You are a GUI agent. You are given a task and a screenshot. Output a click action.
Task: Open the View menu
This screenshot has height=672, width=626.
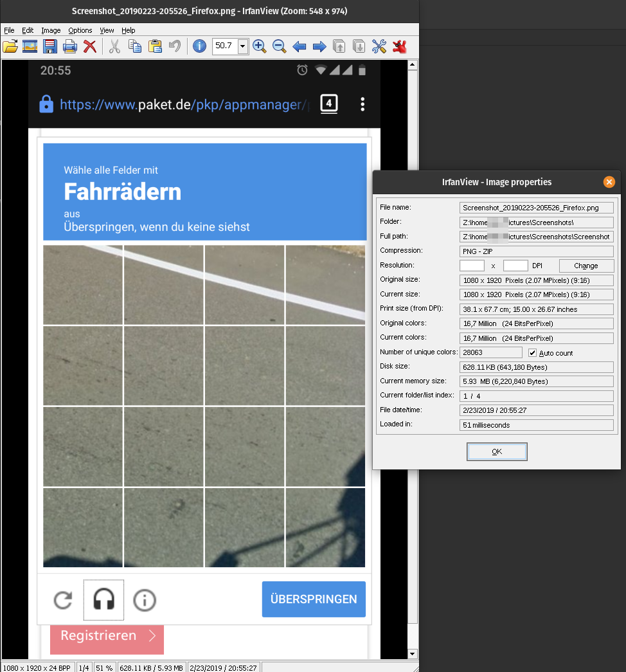pos(107,30)
